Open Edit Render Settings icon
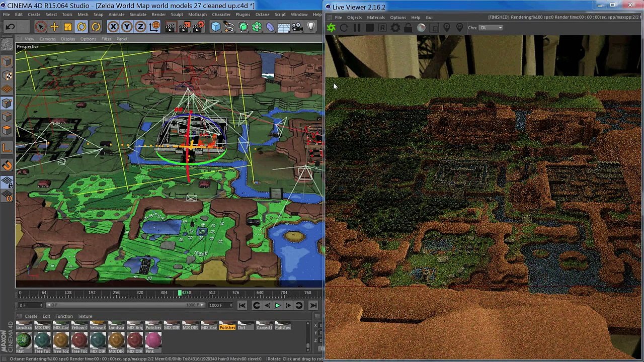 (x=197, y=27)
